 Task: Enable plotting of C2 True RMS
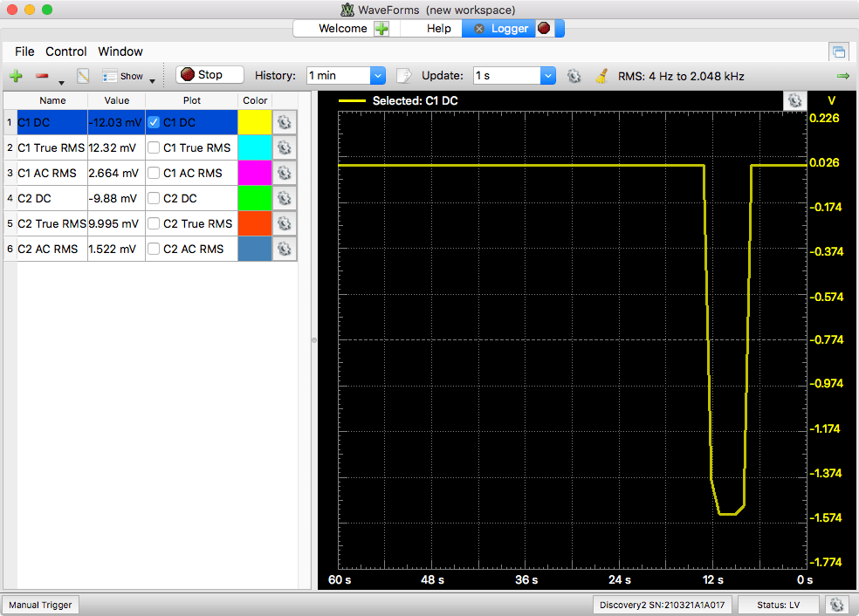(x=154, y=223)
